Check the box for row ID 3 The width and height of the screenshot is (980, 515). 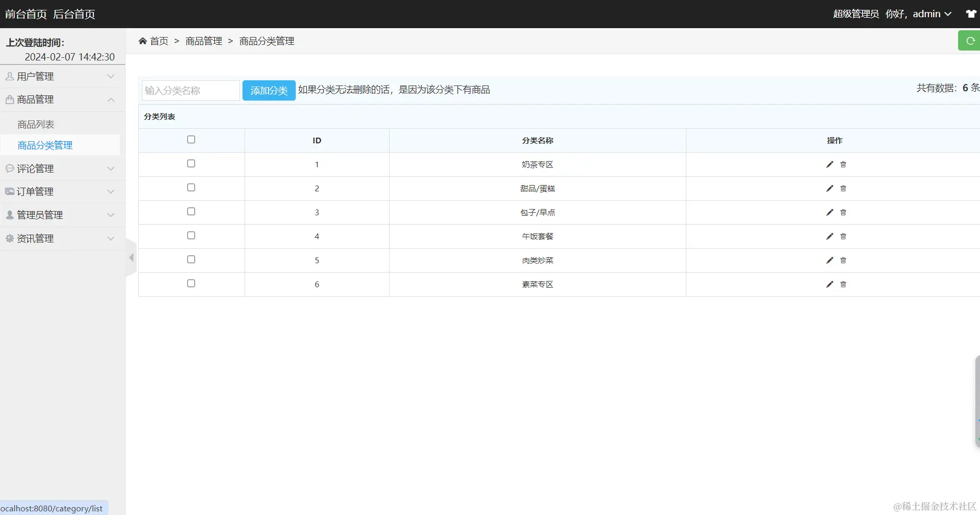click(x=191, y=212)
